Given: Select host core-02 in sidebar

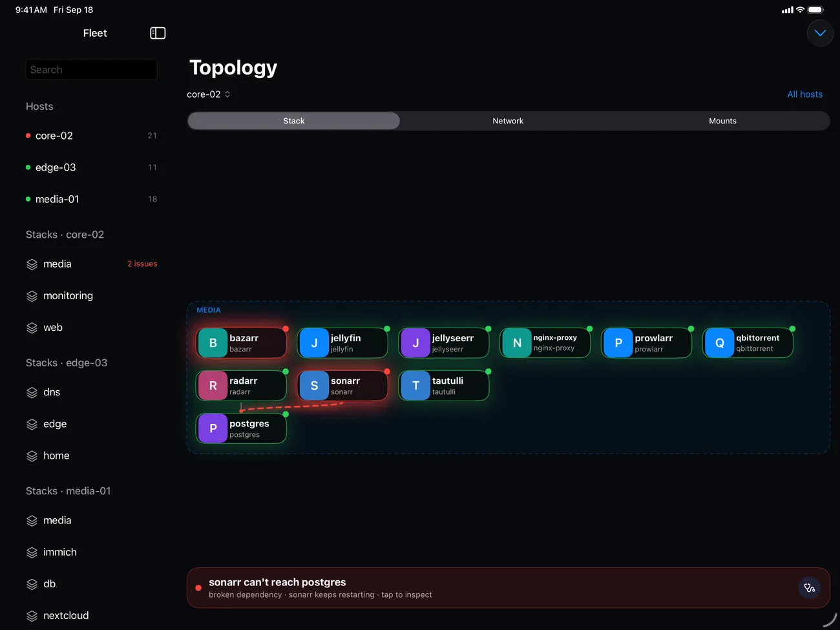Looking at the screenshot, I should [91, 136].
